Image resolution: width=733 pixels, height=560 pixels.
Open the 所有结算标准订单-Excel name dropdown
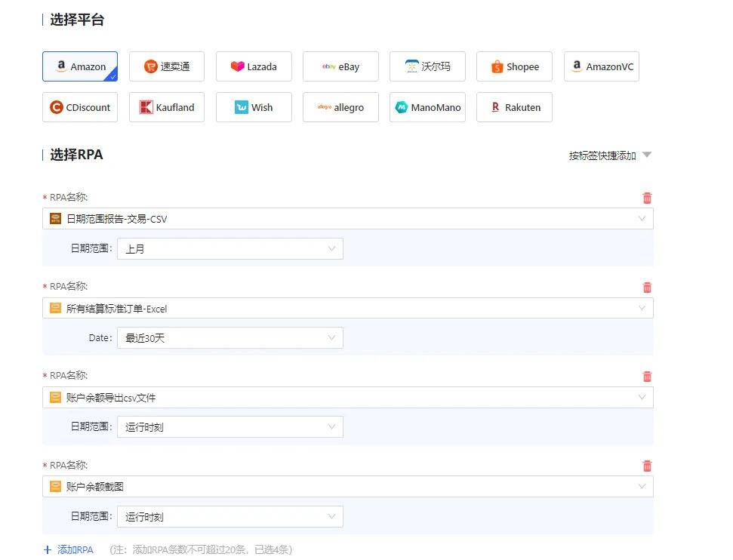coord(348,308)
